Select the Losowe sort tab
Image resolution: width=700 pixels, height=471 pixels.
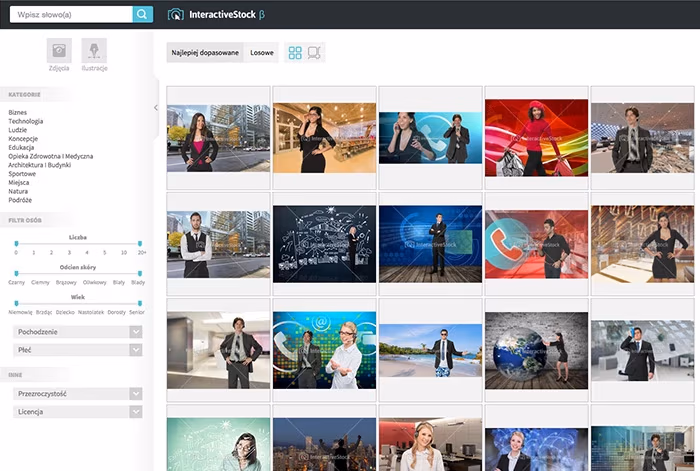point(262,53)
